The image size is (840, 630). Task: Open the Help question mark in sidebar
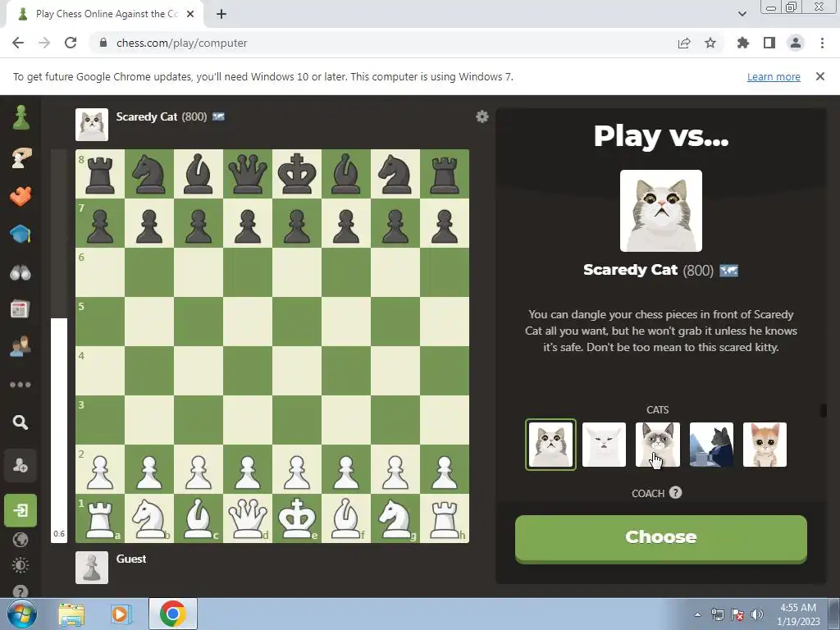click(21, 591)
